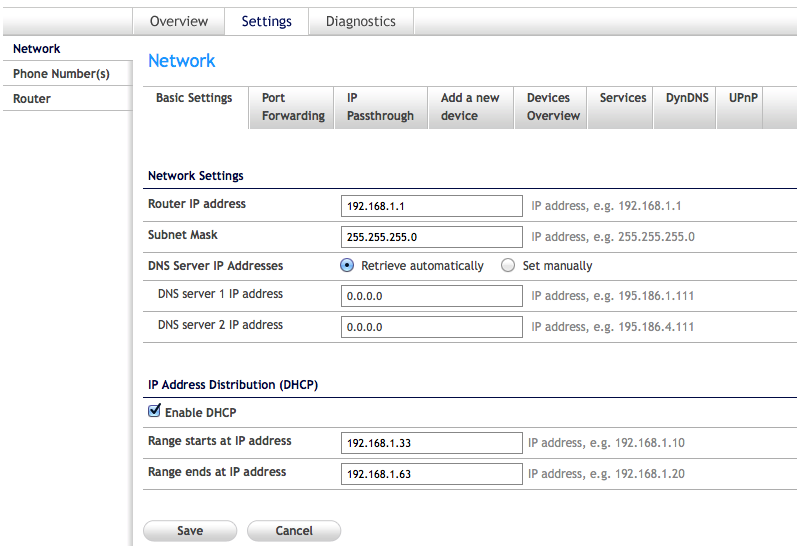Open the Port Forwarding tab
This screenshot has width=797, height=546.
click(292, 107)
